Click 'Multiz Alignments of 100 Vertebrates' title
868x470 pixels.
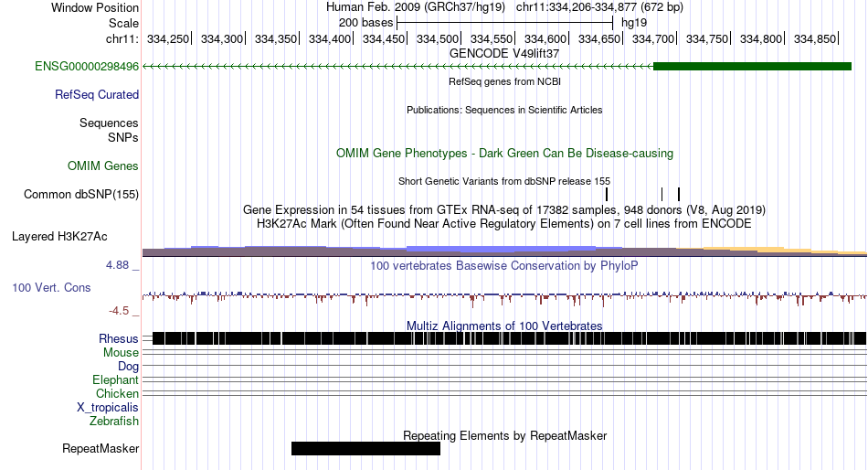pos(504,326)
